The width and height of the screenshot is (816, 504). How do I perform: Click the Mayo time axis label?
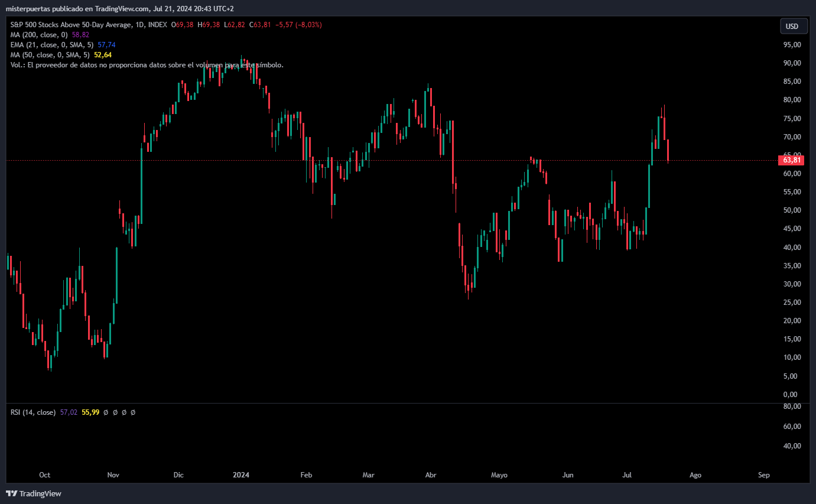(499, 475)
